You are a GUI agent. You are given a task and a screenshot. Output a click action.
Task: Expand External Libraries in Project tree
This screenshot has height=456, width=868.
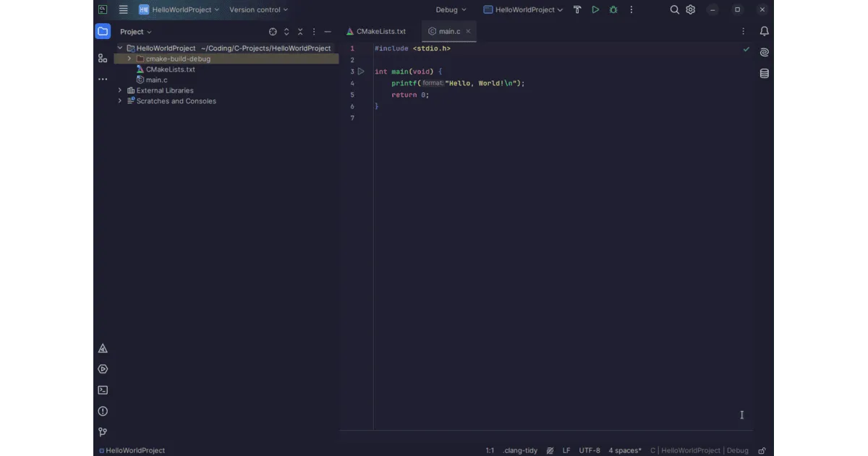119,90
